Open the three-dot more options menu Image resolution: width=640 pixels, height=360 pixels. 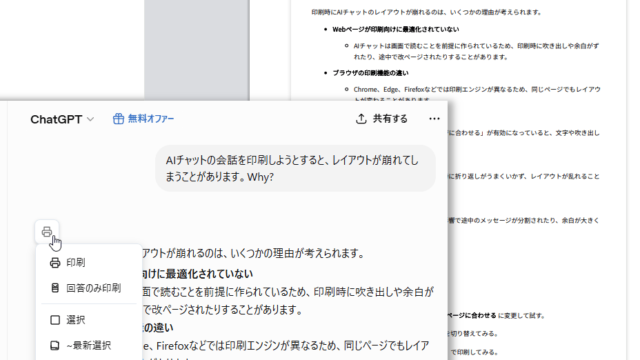click(434, 119)
